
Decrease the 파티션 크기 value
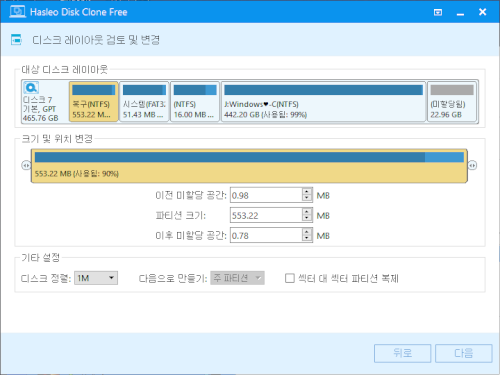(307, 219)
